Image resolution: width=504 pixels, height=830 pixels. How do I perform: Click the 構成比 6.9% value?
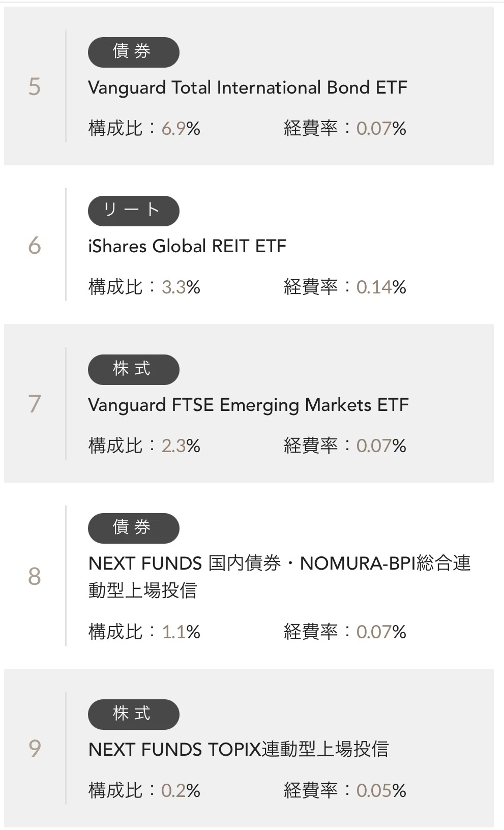coord(181,128)
